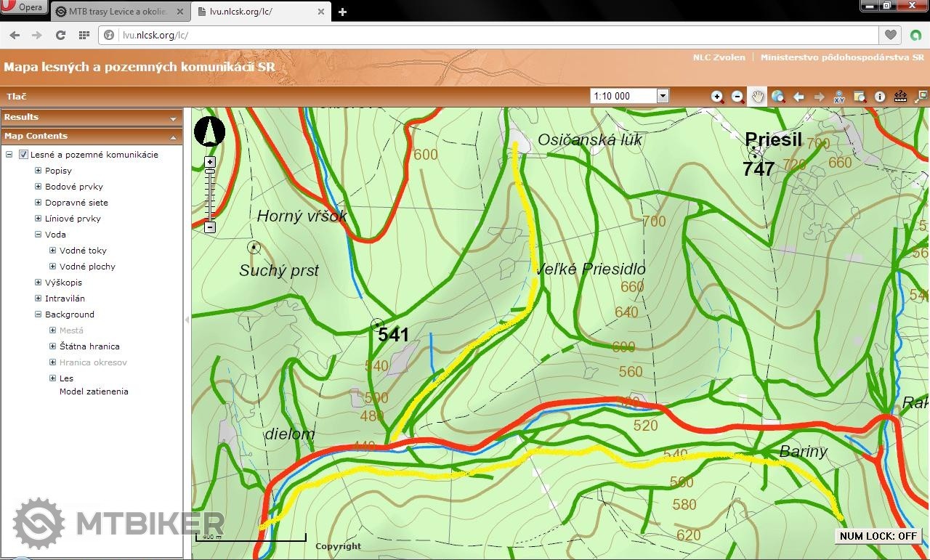Image resolution: width=930 pixels, height=560 pixels.
Task: Activate the pan hand tool
Action: 758,97
